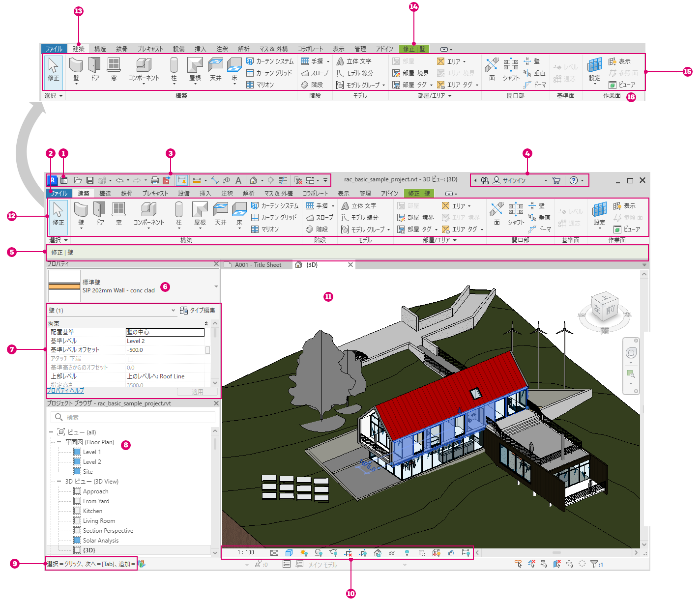Click the project browser 検索 search field
700x601 pixels.
click(x=133, y=417)
